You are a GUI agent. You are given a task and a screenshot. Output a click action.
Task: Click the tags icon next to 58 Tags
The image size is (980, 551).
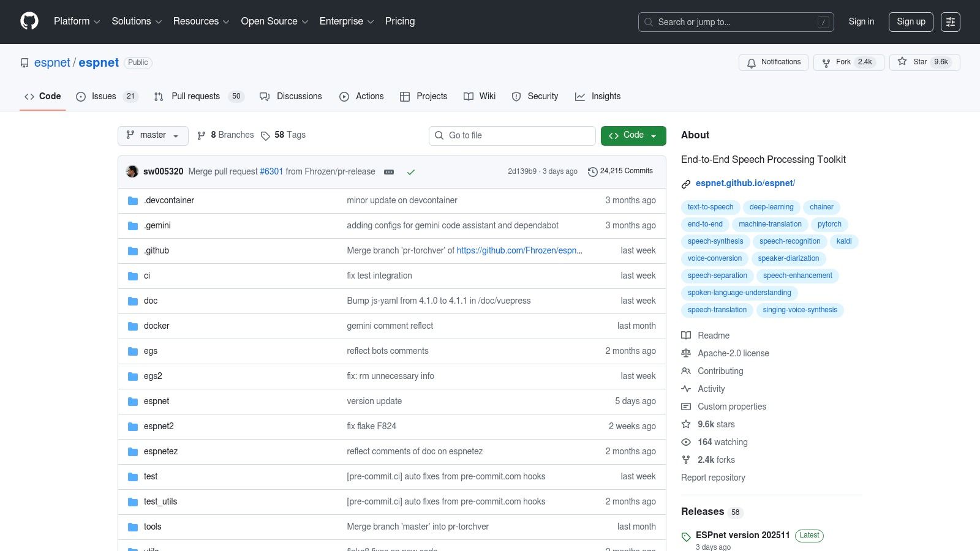[x=265, y=136]
